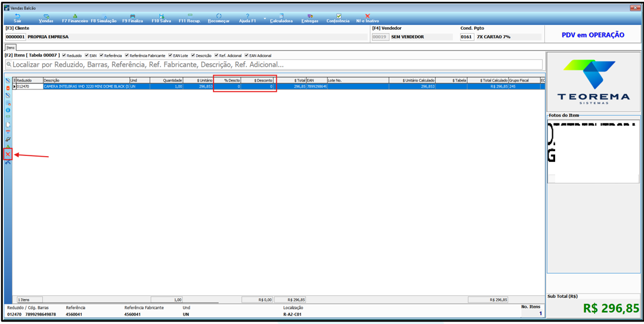Click CAMERA INTELBRAS VHD 3220 description cell
Viewport: 644px width, 324px height.
point(86,86)
